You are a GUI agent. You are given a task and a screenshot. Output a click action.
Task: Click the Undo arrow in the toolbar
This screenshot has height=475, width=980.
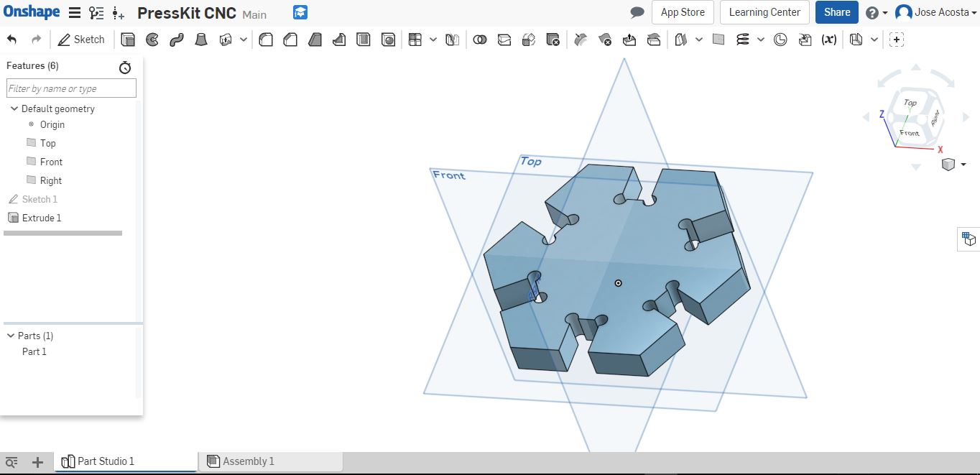pos(11,40)
